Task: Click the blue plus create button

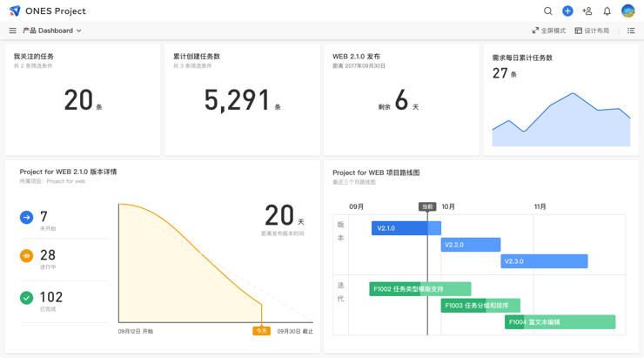Action: (x=567, y=11)
